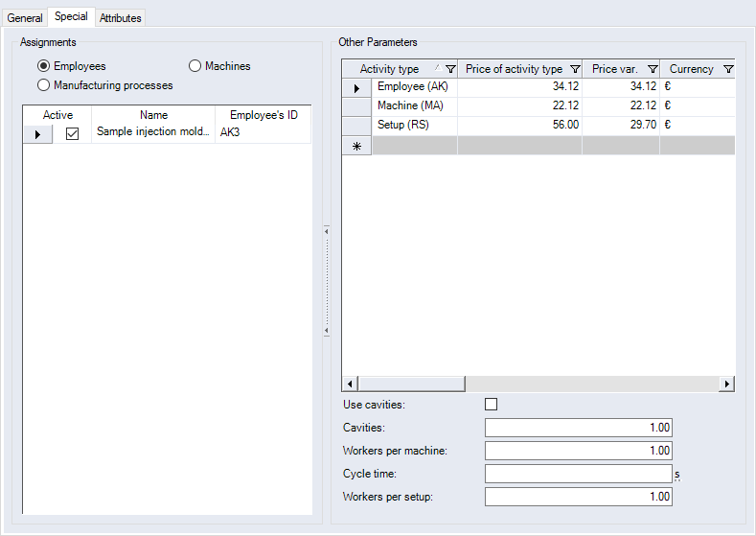The height and width of the screenshot is (536, 756).
Task: Click filter icon on Price of activity type
Action: [x=575, y=69]
